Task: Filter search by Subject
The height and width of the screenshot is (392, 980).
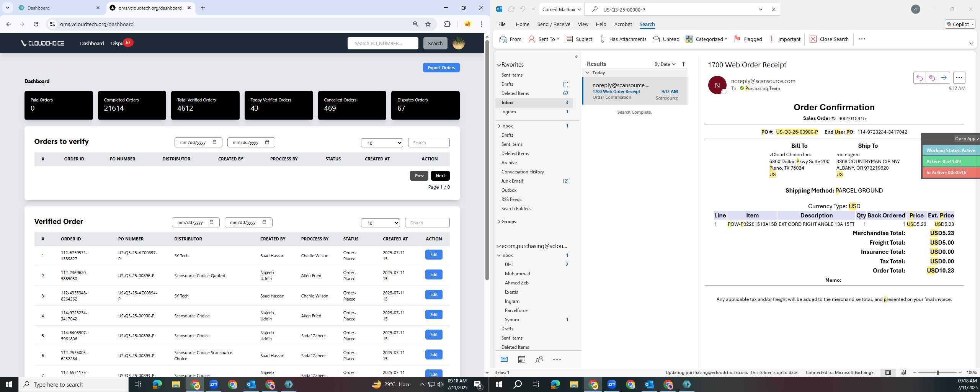Action: pyautogui.click(x=579, y=39)
